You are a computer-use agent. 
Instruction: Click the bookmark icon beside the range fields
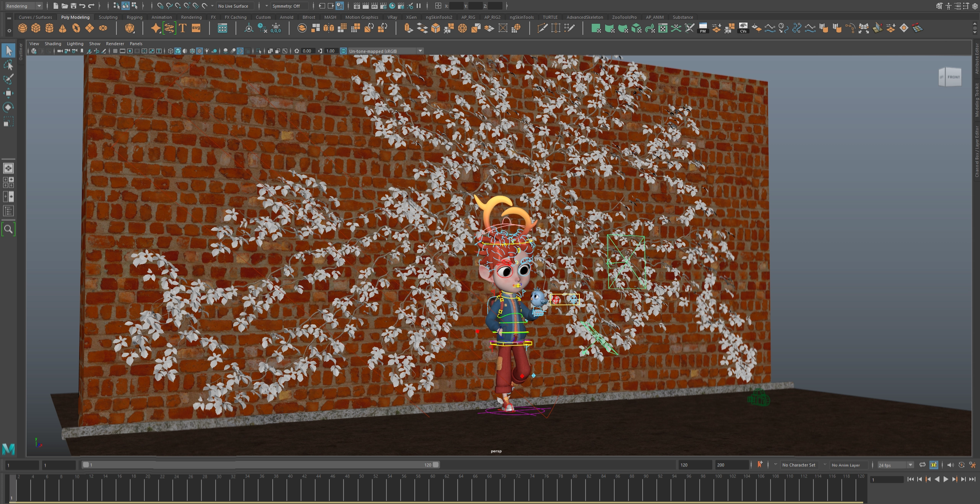click(x=760, y=465)
